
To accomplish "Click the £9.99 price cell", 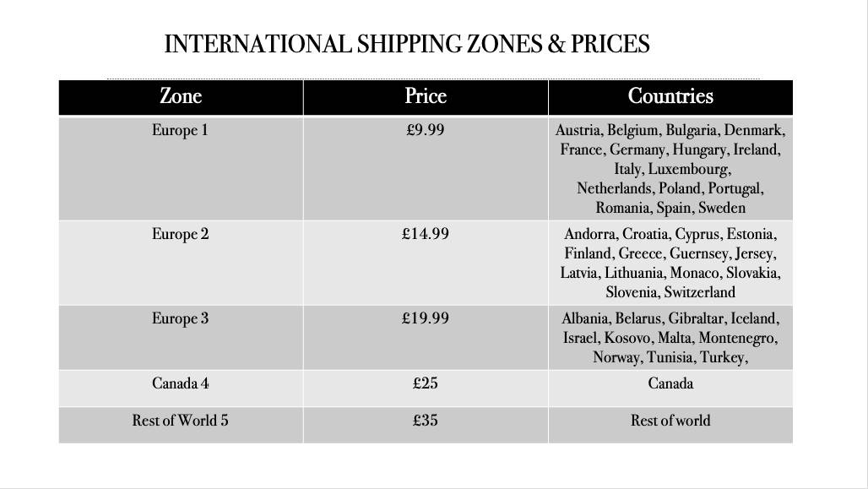I will (426, 168).
